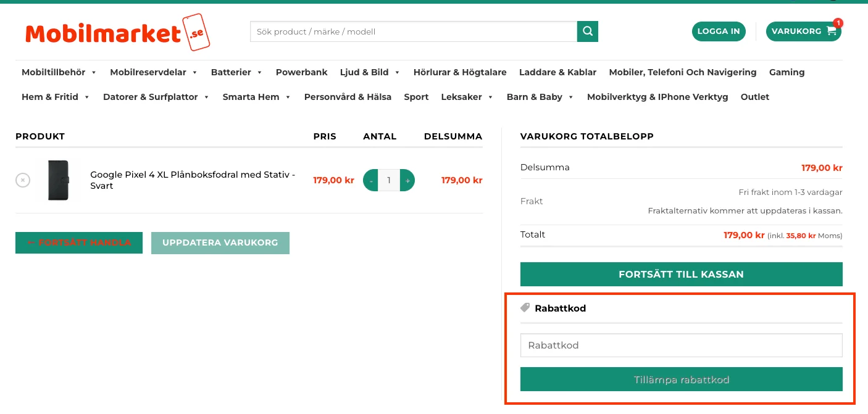Click the tag icon beside Rabattkod

point(525,307)
